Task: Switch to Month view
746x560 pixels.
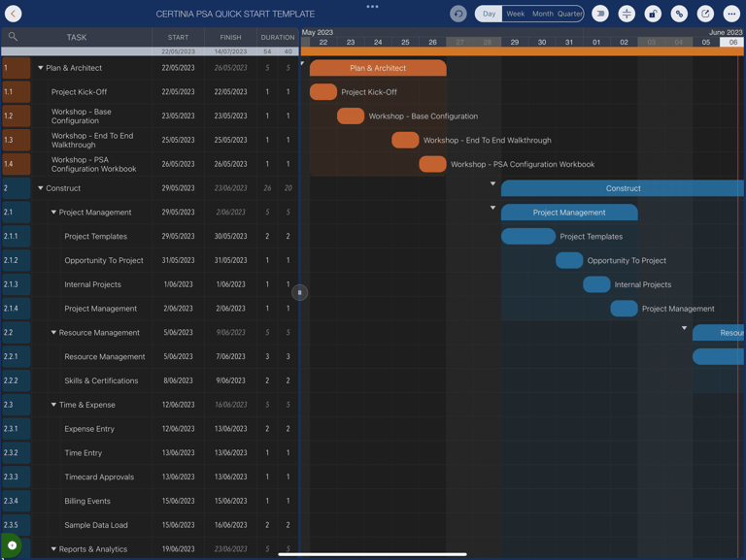Action: (x=542, y=14)
